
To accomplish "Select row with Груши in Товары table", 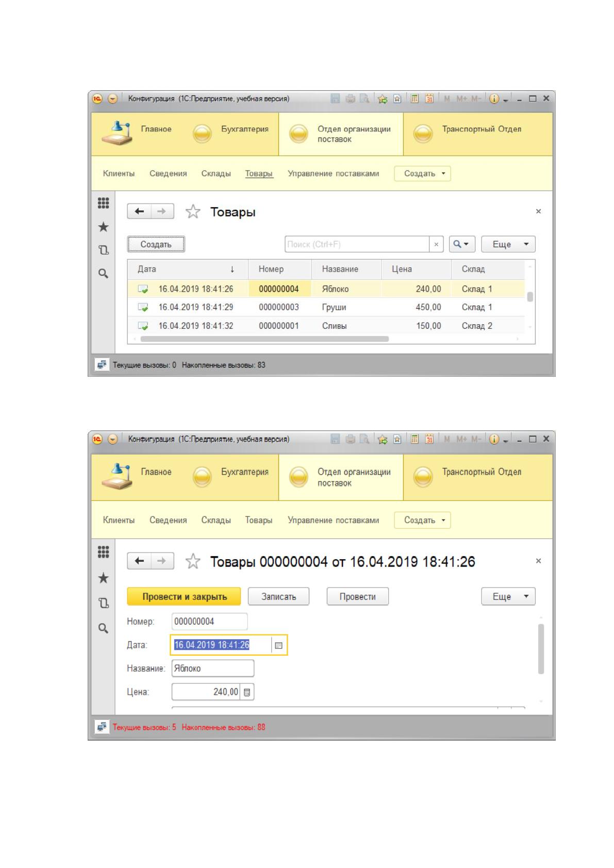I will 326,307.
